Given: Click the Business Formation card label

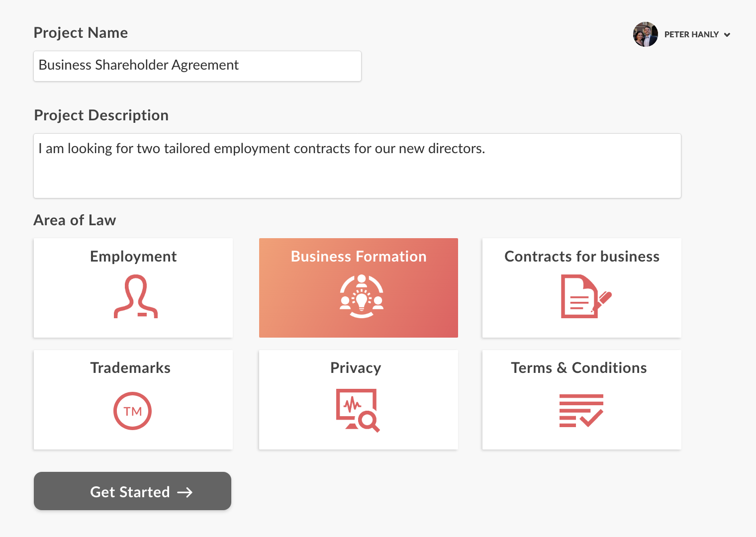Looking at the screenshot, I should click(359, 257).
